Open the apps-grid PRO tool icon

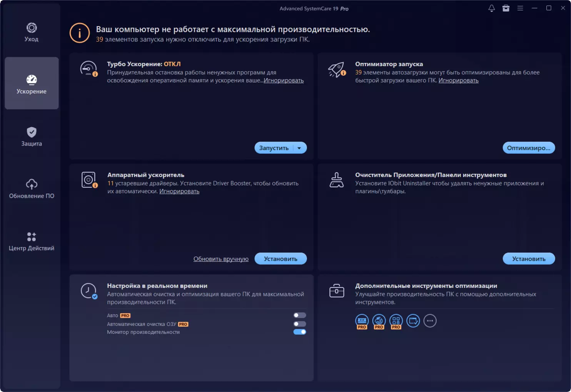click(396, 321)
